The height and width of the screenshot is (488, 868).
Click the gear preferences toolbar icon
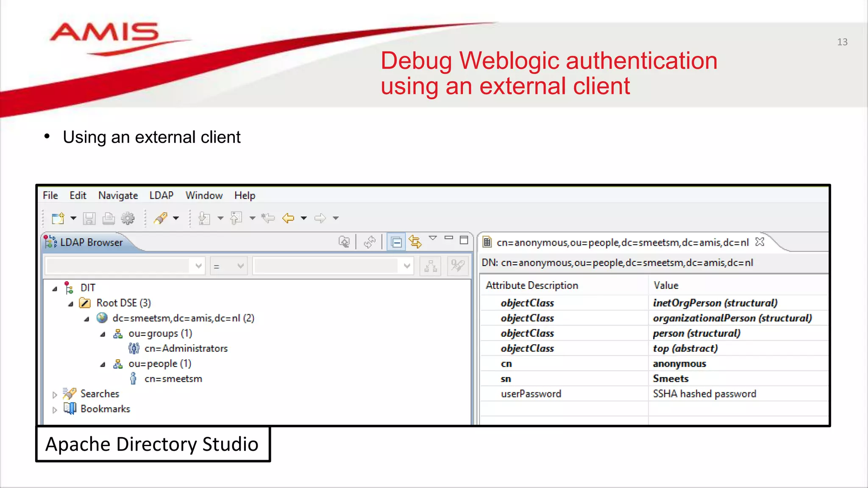click(128, 218)
